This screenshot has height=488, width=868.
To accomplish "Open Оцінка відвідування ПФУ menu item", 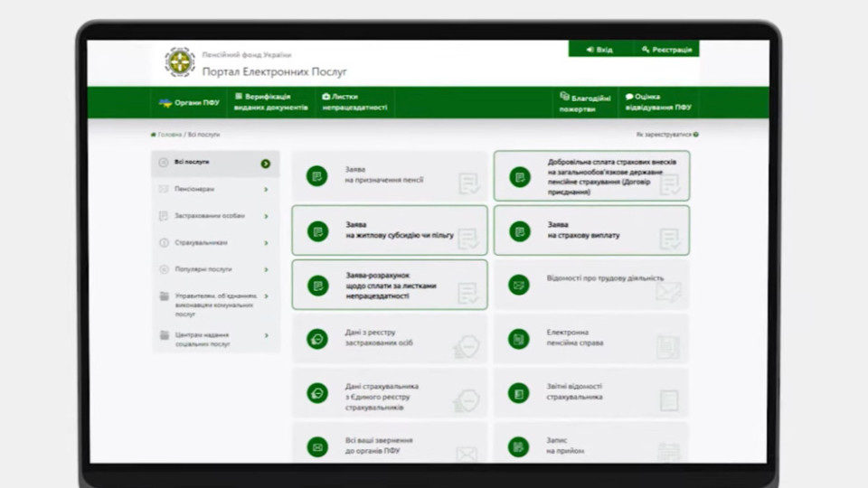I will [658, 102].
